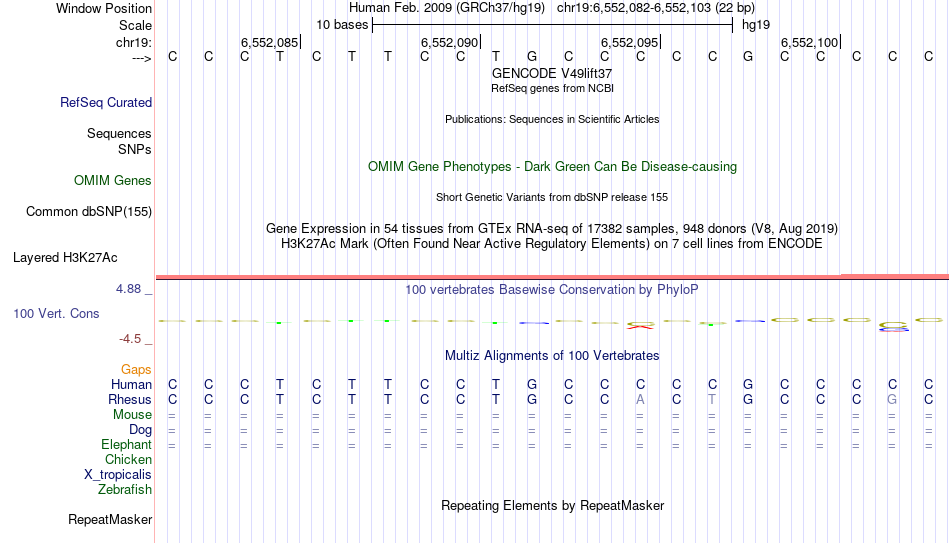Click the 6,552,090 position marker
950x543 pixels.
pyautogui.click(x=450, y=42)
